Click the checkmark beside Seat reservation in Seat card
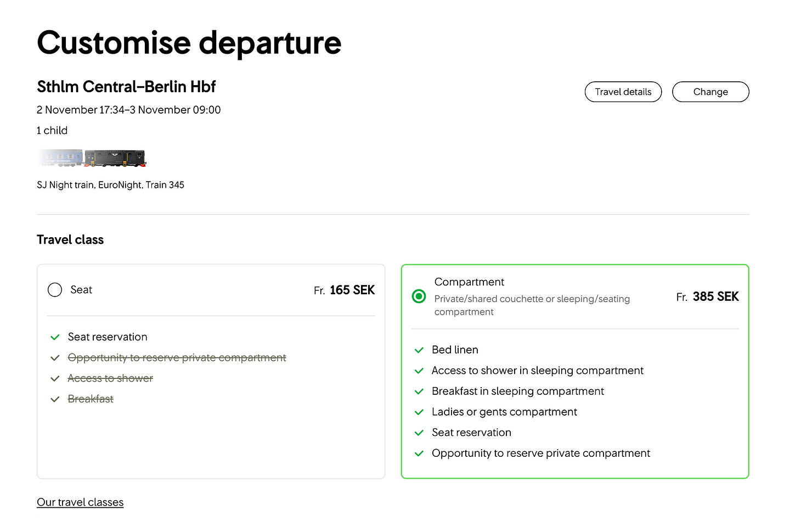This screenshot has height=526, width=812. pos(55,337)
